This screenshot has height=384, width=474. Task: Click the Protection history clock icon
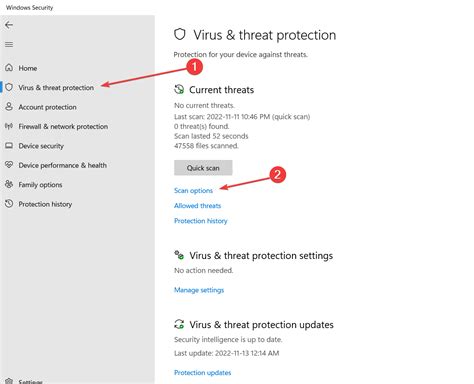(x=9, y=204)
